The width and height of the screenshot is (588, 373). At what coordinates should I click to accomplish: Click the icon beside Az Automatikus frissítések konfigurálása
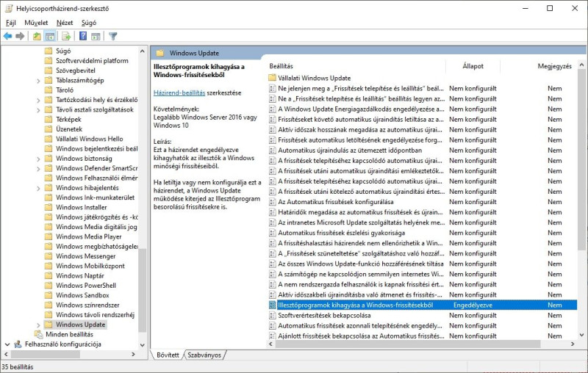(x=272, y=202)
